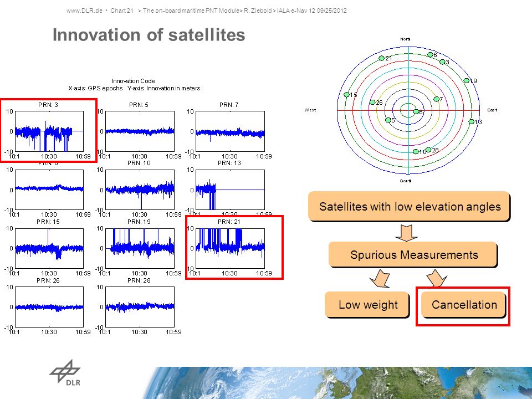Click the South label below the skyplot
This screenshot has width=532, height=399.
pos(406,181)
